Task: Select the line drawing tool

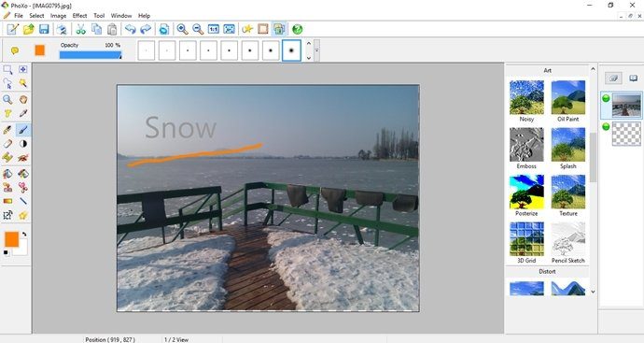Action: pos(23,201)
